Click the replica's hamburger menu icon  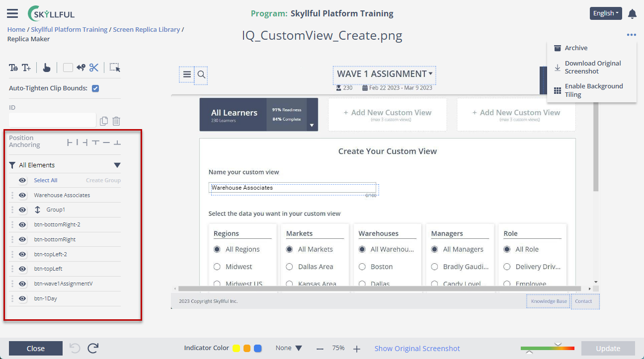187,74
